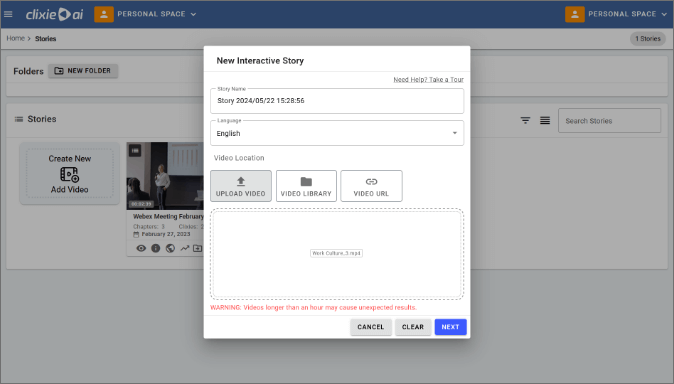
Task: Click the right orange Personal Space avatar
Action: point(575,14)
